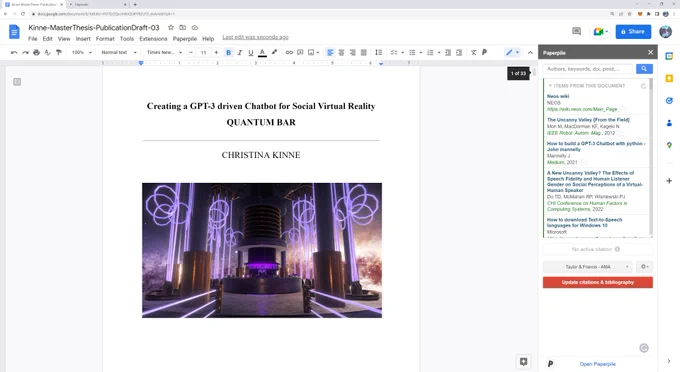Center align the text
The image size is (680, 372).
click(x=341, y=52)
